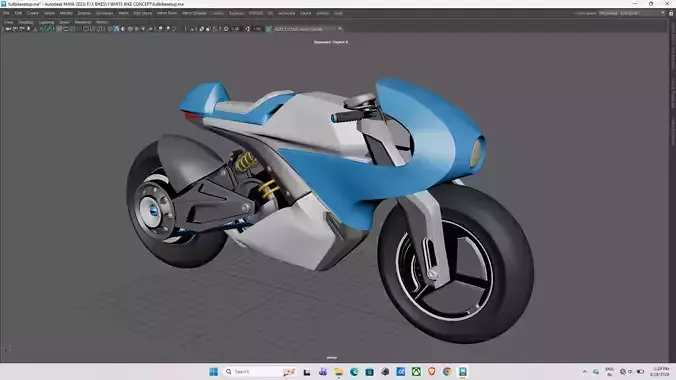
Task: Click the Maya icon on taskbar
Action: [463, 372]
